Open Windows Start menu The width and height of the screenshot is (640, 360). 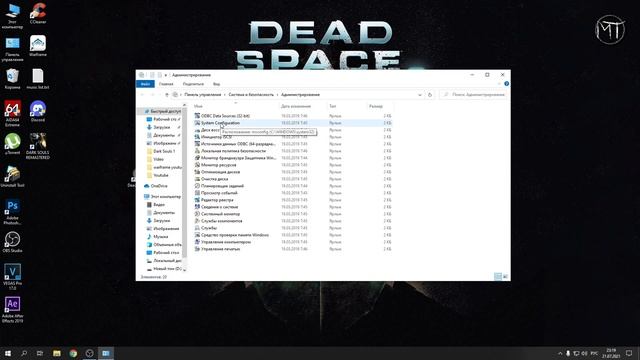[x=8, y=353]
